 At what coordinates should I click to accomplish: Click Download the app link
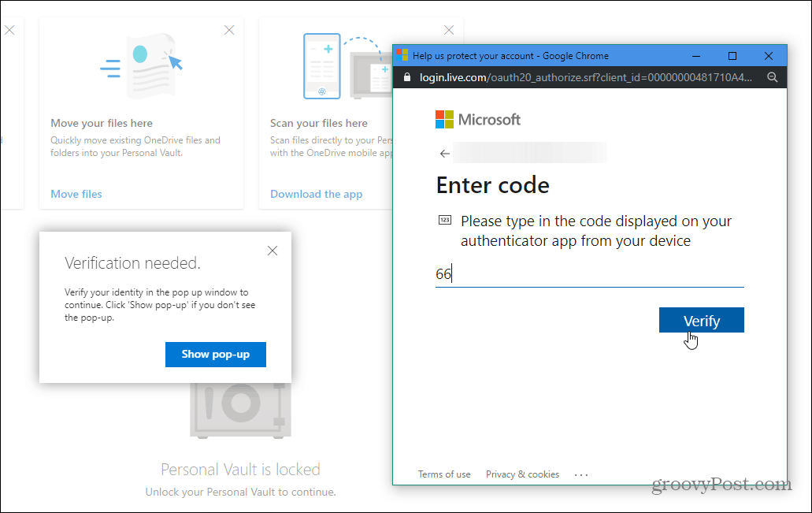click(316, 194)
